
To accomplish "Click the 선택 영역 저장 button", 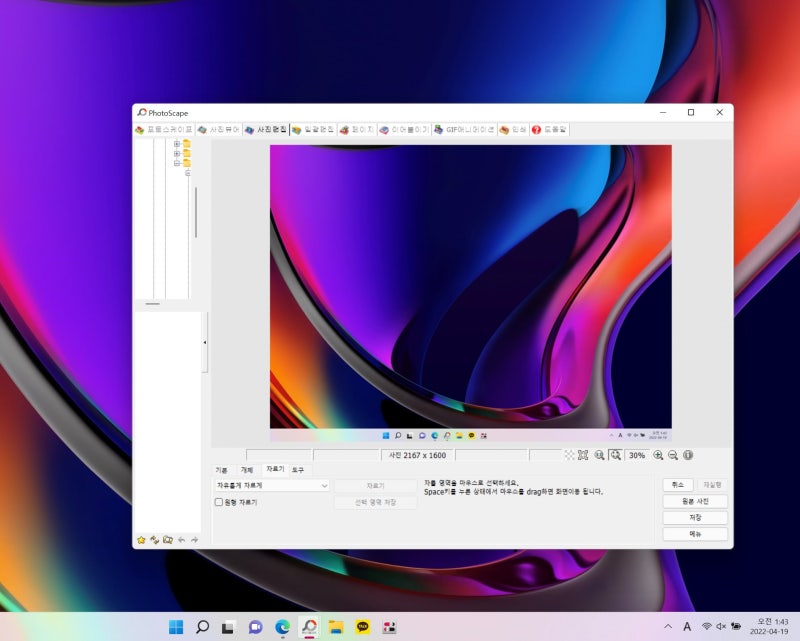I will (376, 502).
